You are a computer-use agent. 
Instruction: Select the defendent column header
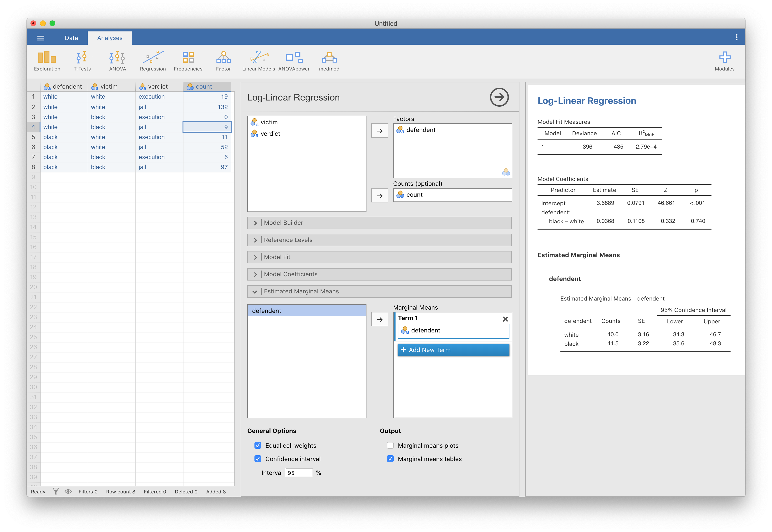click(64, 87)
